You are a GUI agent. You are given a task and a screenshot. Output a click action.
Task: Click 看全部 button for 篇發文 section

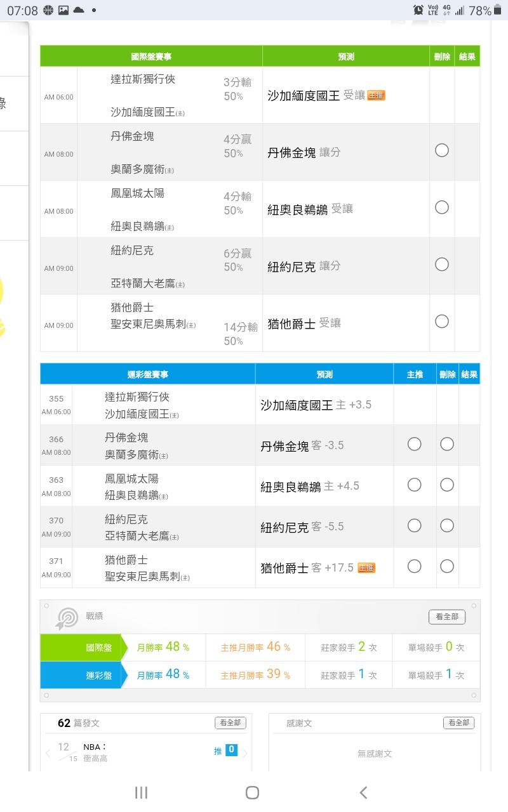point(230,723)
